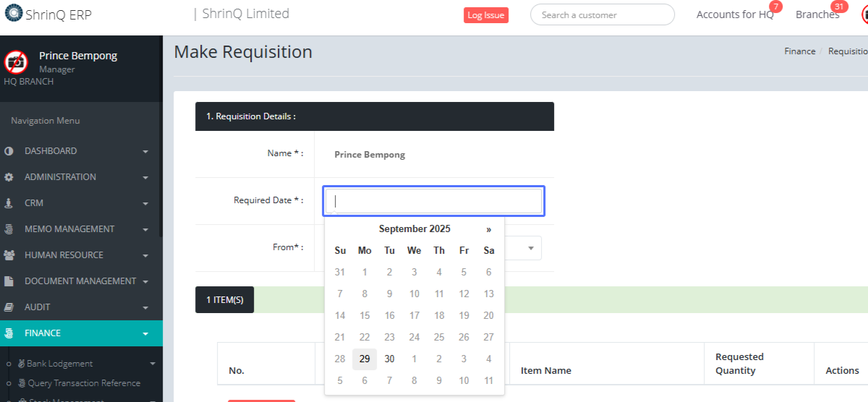868x402 pixels.
Task: Click the Administration gear icon
Action: [9, 177]
